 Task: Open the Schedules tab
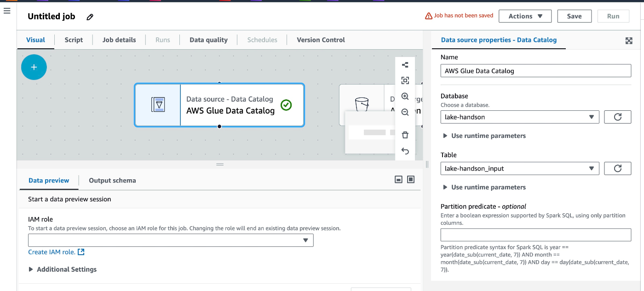pyautogui.click(x=262, y=40)
